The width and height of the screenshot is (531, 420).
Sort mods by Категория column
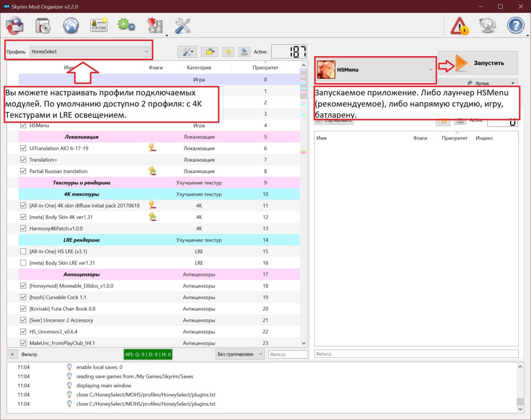199,67
